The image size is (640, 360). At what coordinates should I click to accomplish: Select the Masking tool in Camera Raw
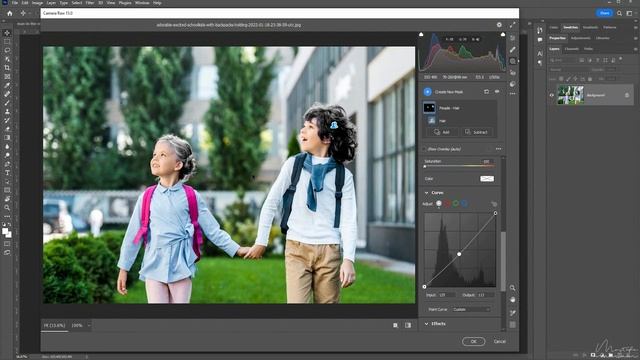coord(513,61)
